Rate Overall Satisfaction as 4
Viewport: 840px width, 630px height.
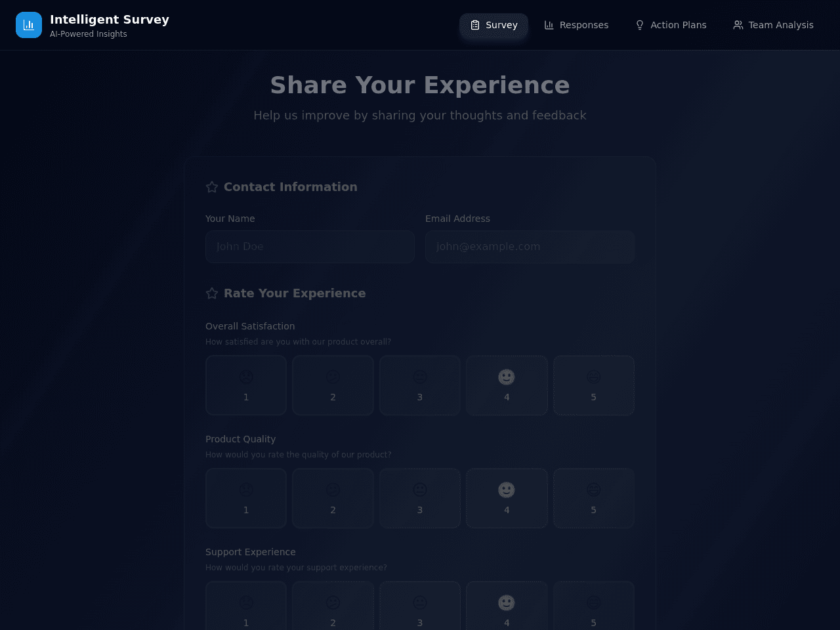pyautogui.click(x=507, y=385)
